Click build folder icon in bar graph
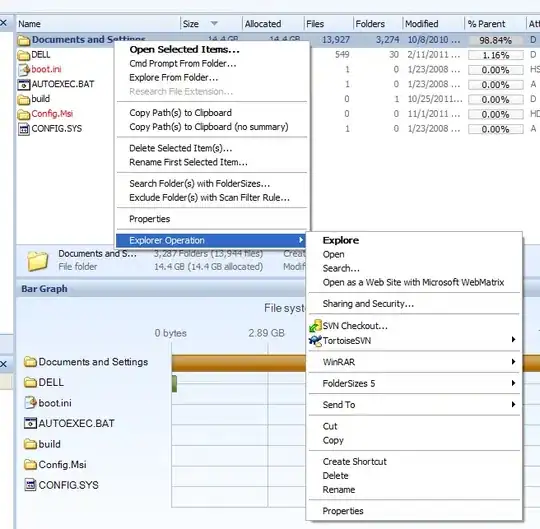540x529 pixels. click(31, 444)
